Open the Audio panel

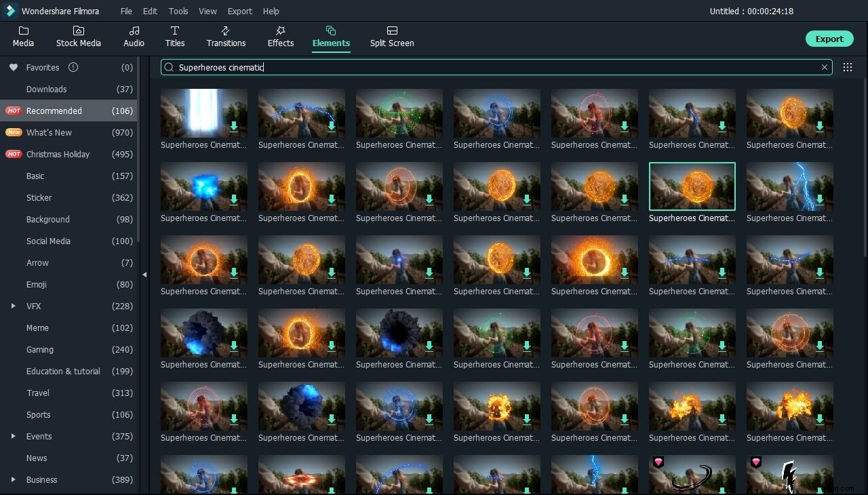pos(134,37)
